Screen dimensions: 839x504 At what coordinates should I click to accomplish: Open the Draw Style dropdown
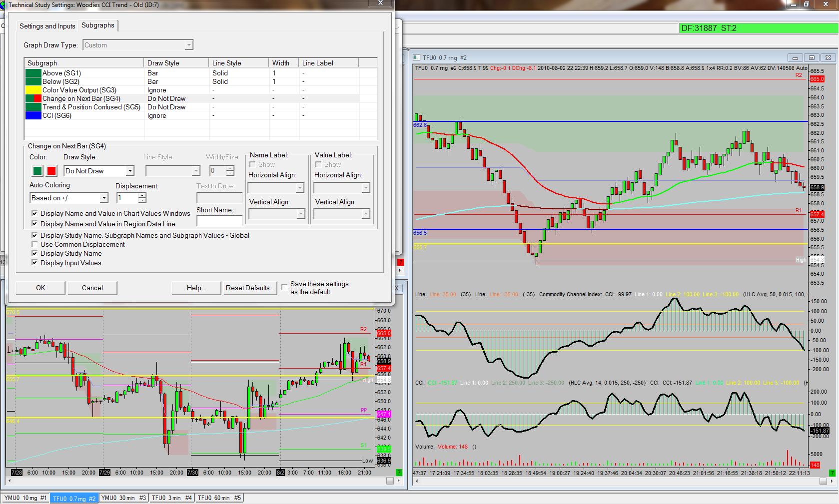click(130, 171)
